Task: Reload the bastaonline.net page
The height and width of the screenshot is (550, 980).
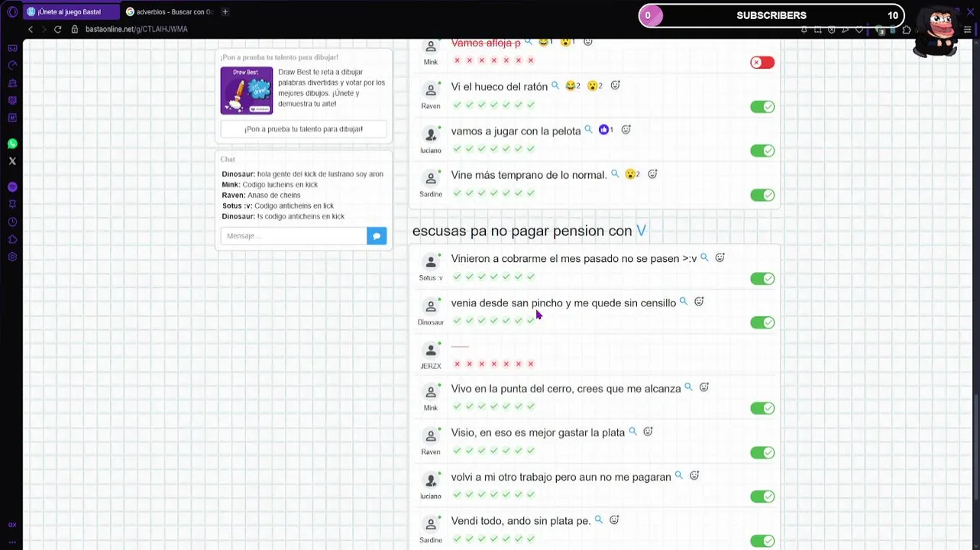Action: [57, 29]
